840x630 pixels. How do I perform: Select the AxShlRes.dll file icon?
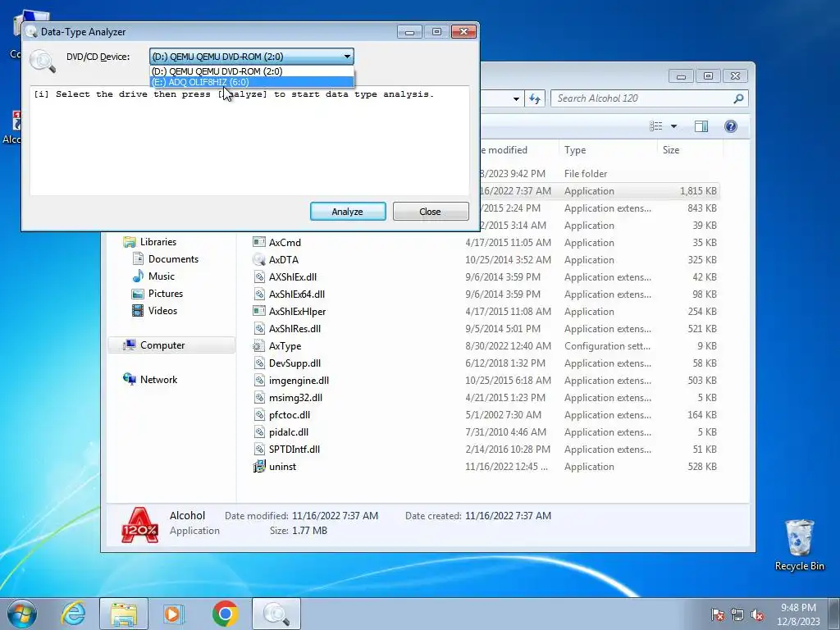258,328
